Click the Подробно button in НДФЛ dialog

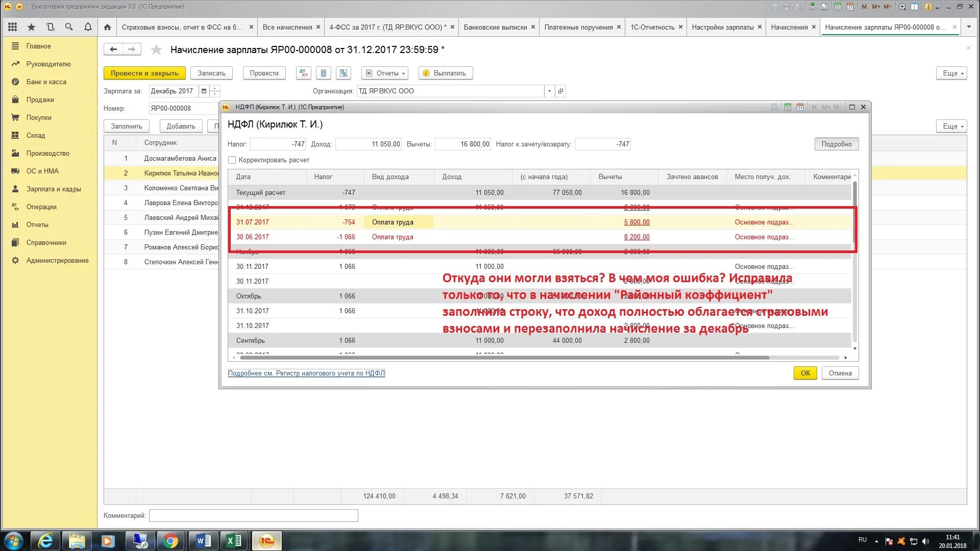click(837, 144)
